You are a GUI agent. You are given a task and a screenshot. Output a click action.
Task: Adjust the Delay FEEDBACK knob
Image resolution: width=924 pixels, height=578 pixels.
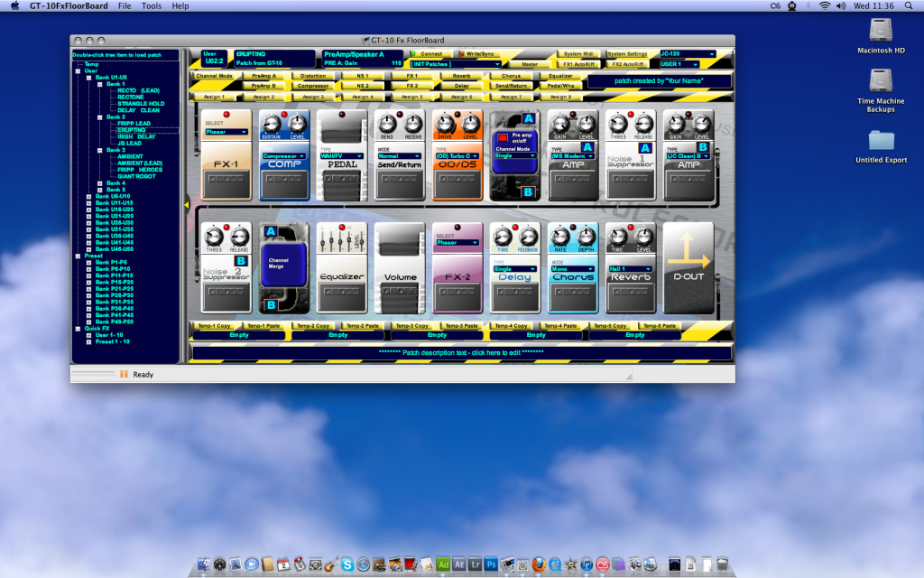528,237
